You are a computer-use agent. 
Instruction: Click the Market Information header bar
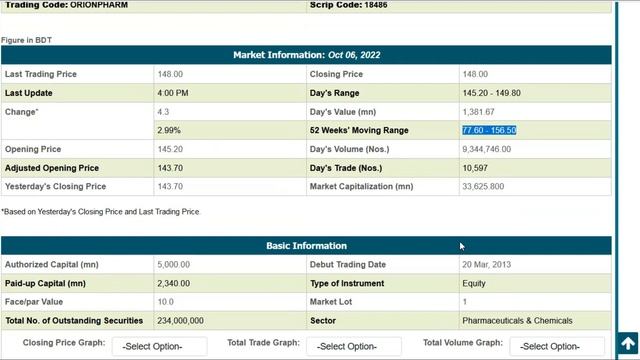click(x=306, y=55)
